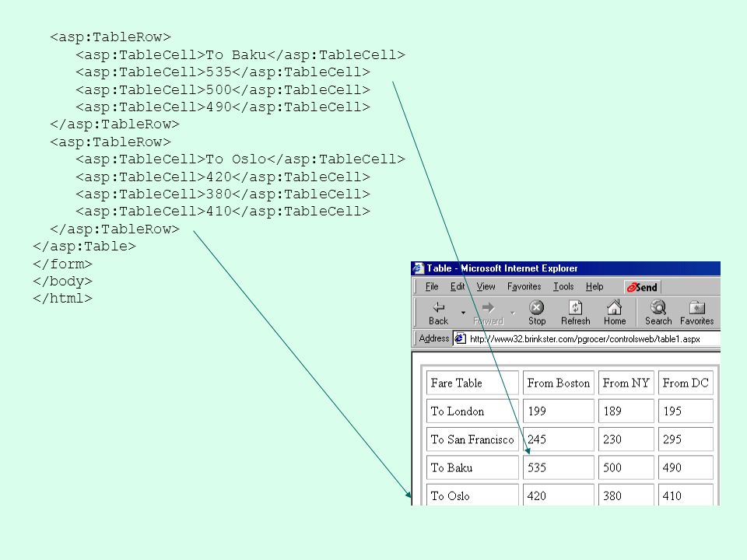
Task: Open Back history dropdown arrow
Action: (463, 313)
